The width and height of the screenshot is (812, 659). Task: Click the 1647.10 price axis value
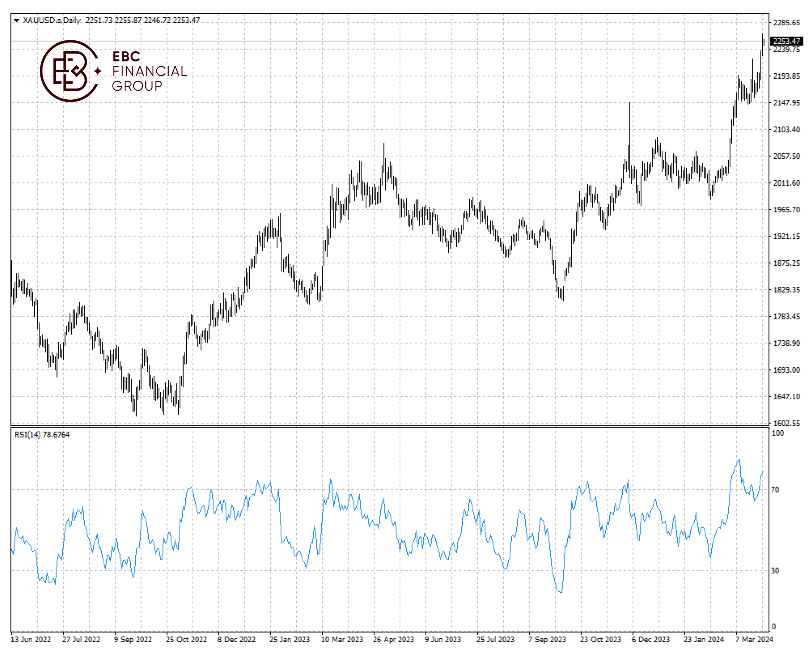pos(787,396)
